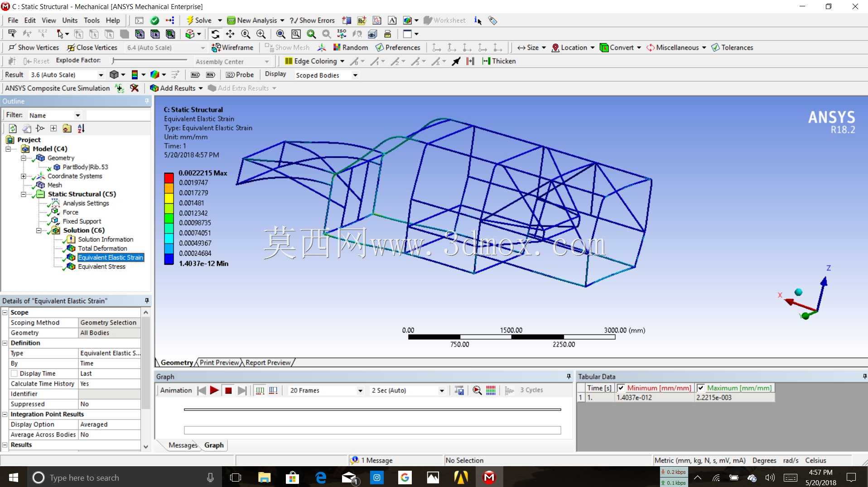The width and height of the screenshot is (868, 487).
Task: Click the Probe button
Action: (240, 75)
